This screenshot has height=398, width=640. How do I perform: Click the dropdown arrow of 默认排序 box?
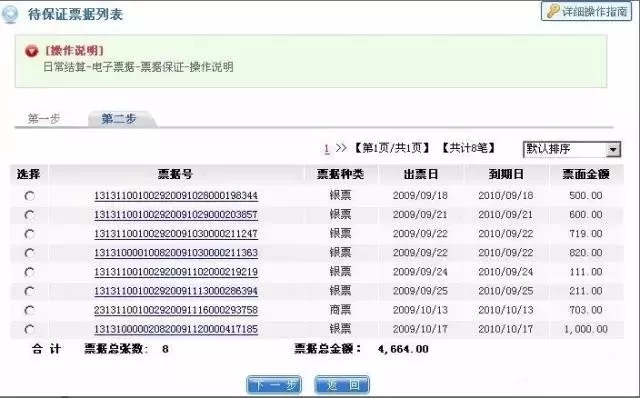(613, 150)
